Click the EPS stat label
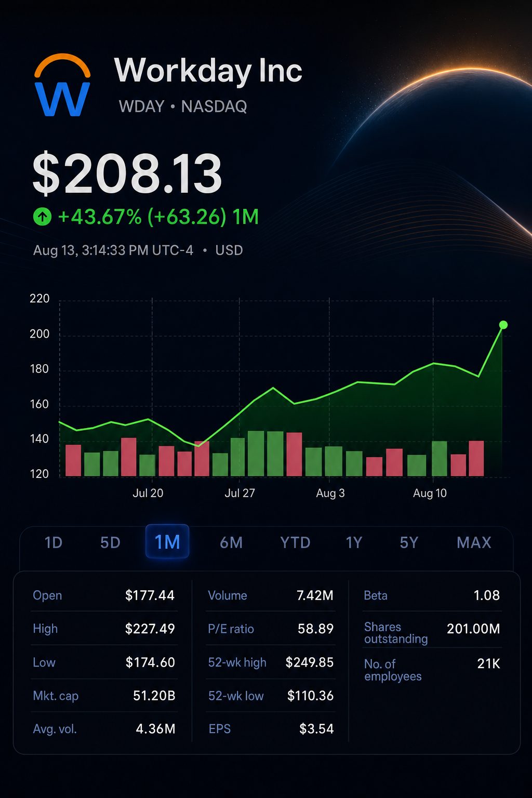The height and width of the screenshot is (798, 532). click(x=219, y=729)
